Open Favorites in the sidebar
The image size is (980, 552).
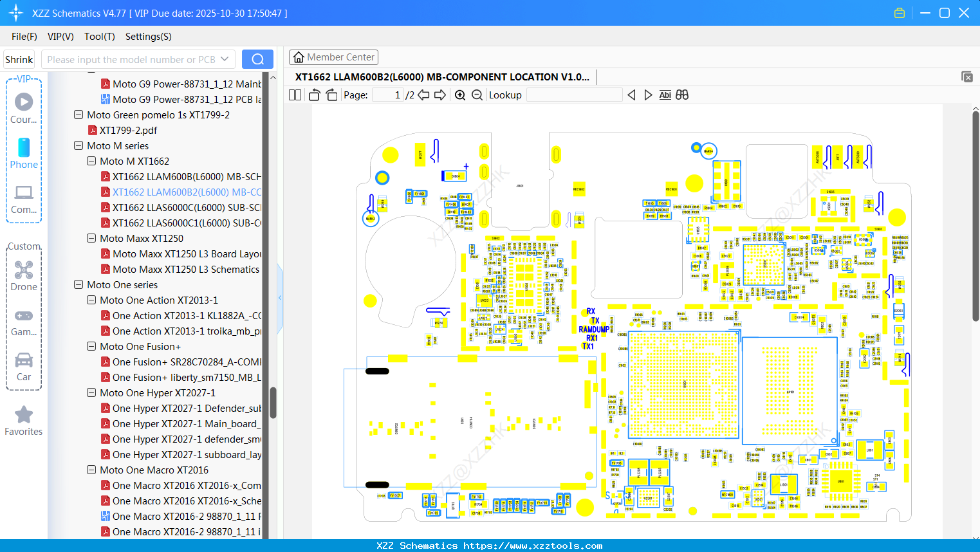tap(24, 421)
